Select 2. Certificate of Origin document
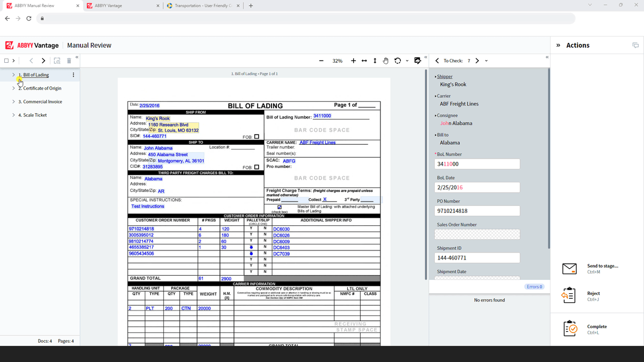This screenshot has height=362, width=644. [x=40, y=88]
